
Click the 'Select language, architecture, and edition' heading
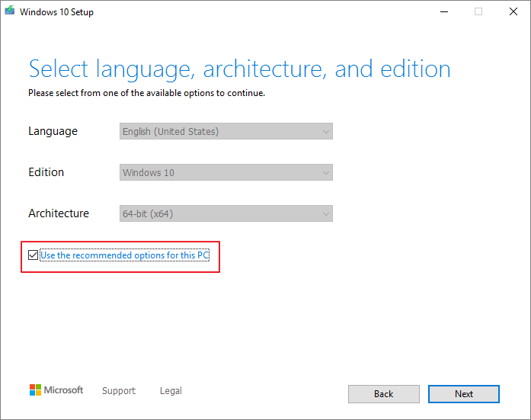239,69
